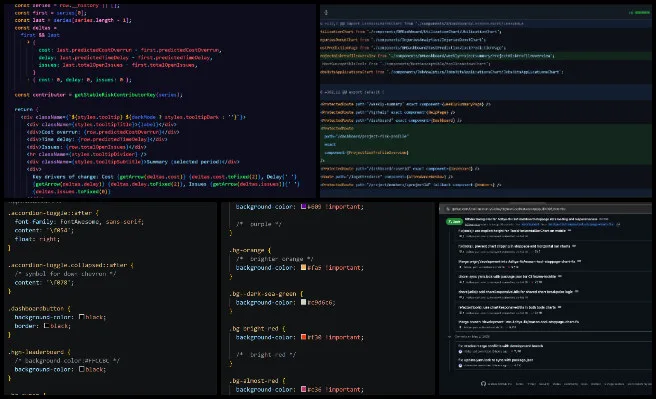Image resolution: width=656 pixels, height=399 pixels.
Task: Click the '.bg--bright-red {' selector line
Action: 257,328
